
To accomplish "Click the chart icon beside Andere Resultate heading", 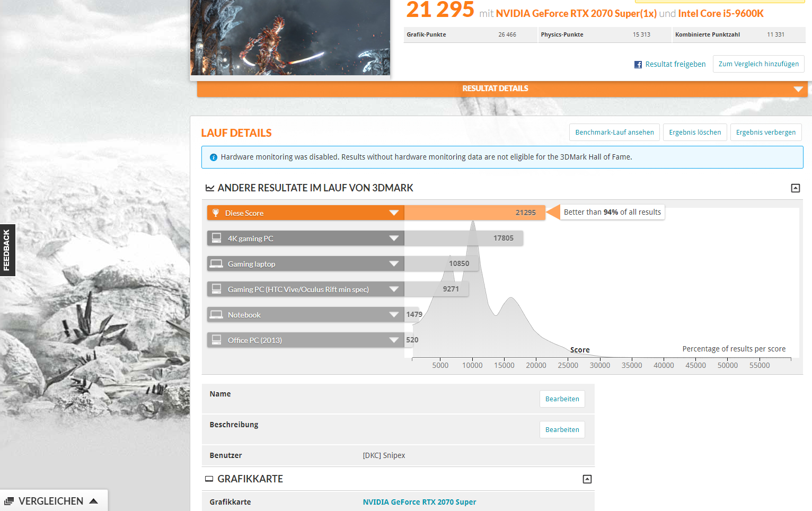I will (x=210, y=188).
